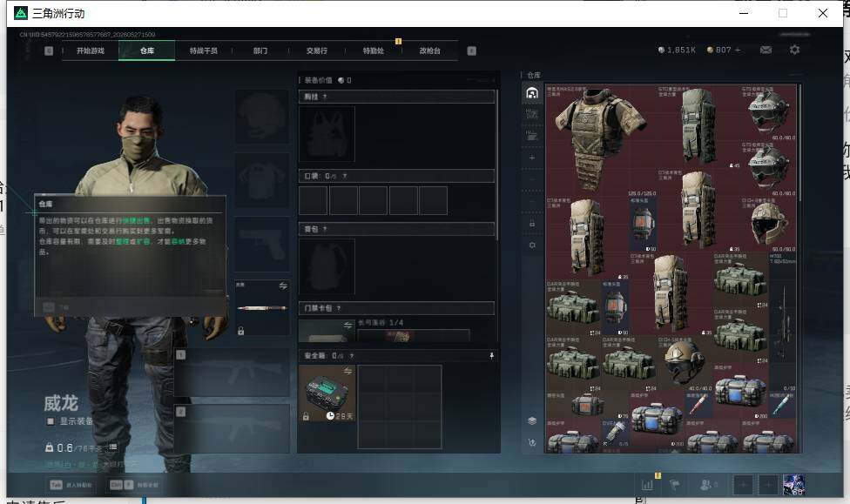
Task: Swap keycard case with arrows icon
Action: click(347, 326)
